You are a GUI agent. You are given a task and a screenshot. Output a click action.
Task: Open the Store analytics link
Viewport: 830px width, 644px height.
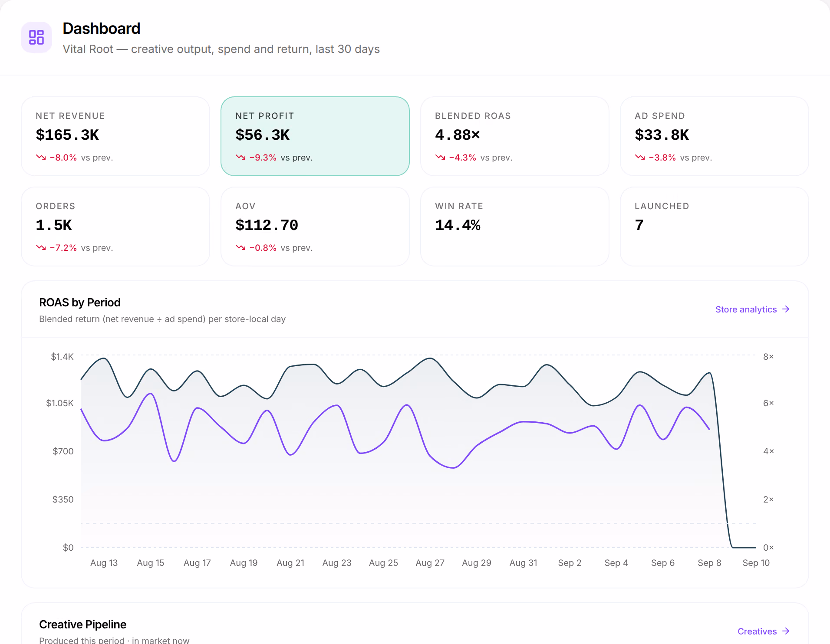point(752,309)
